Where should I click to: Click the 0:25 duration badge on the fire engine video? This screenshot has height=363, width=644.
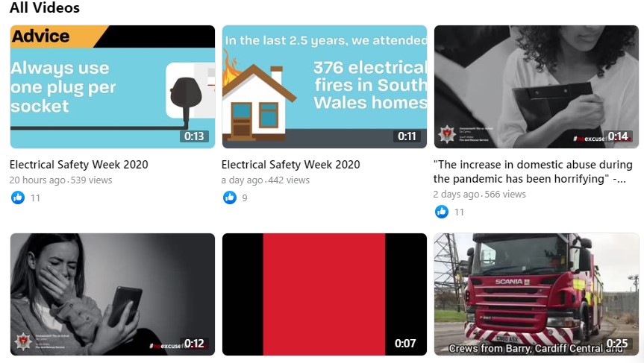pos(617,344)
